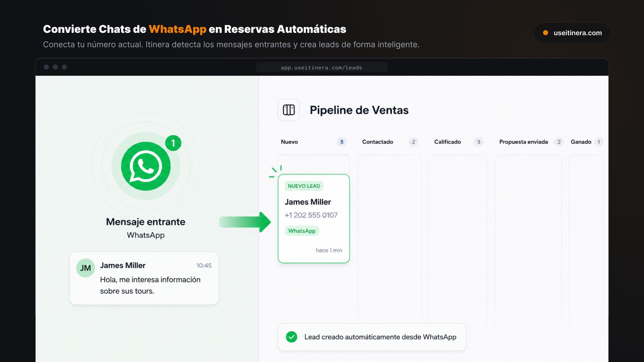Click the 'Conecta tu número actual' subtitle line
Viewport: 644px width, 362px height.
231,45
